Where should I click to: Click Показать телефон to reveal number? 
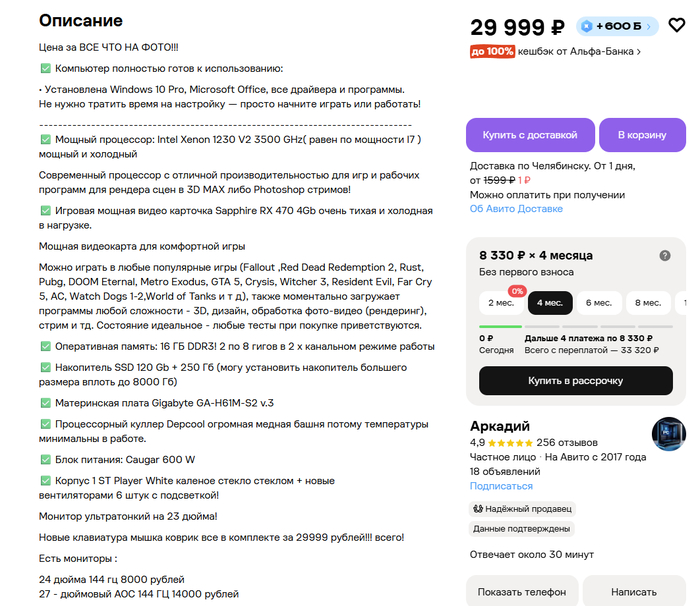tap(522, 592)
